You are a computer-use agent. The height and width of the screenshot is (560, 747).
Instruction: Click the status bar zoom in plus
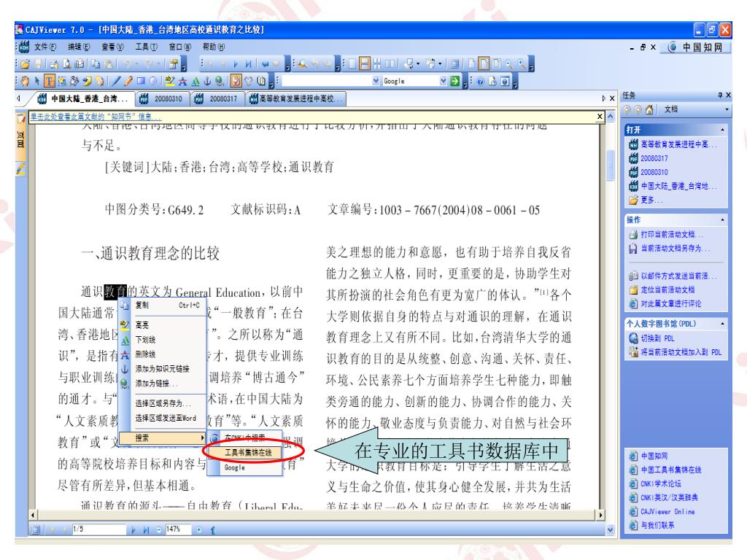pyautogui.click(x=199, y=529)
